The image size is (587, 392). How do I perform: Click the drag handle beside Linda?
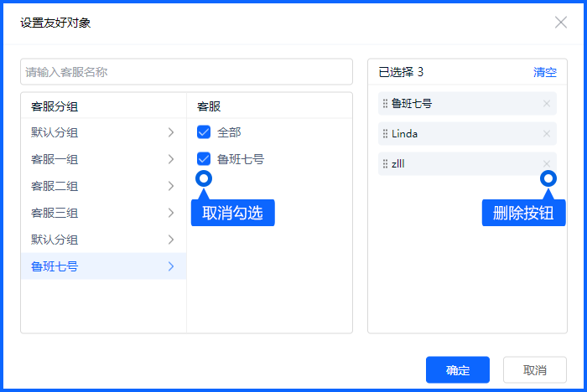[x=386, y=134]
